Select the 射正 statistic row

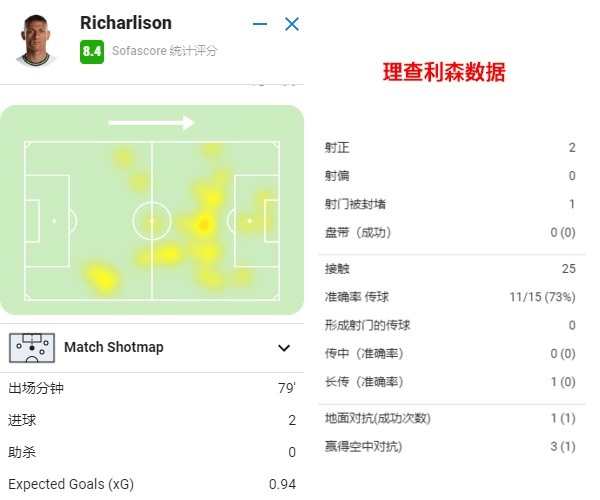[x=452, y=148]
